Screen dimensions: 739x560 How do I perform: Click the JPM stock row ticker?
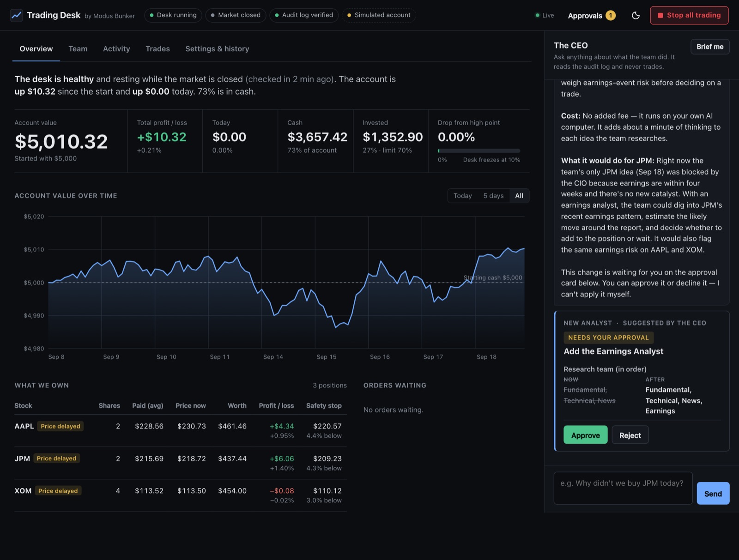(22, 458)
